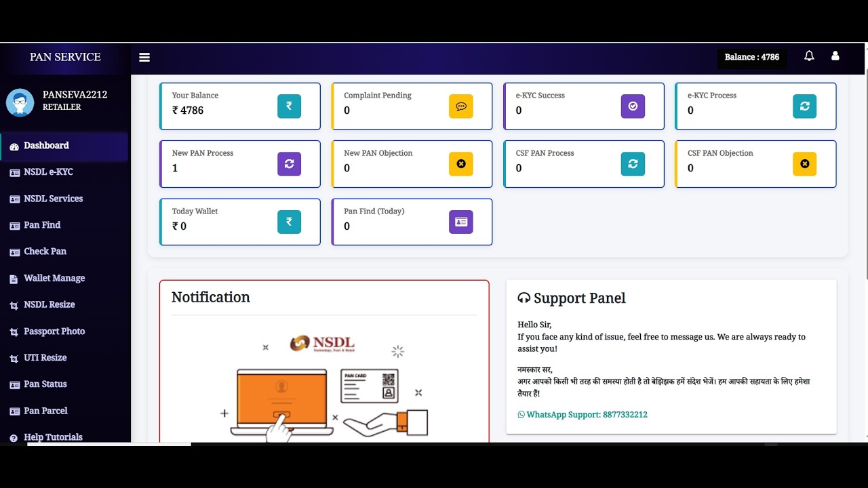
Task: Select Check Pan menu item
Action: 64,251
